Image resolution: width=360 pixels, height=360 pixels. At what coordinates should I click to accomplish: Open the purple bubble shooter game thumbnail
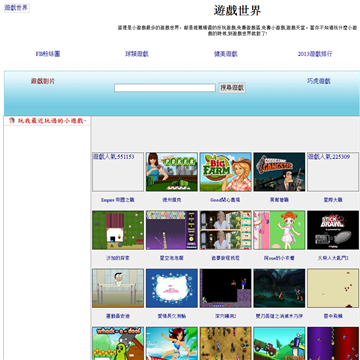click(x=172, y=230)
